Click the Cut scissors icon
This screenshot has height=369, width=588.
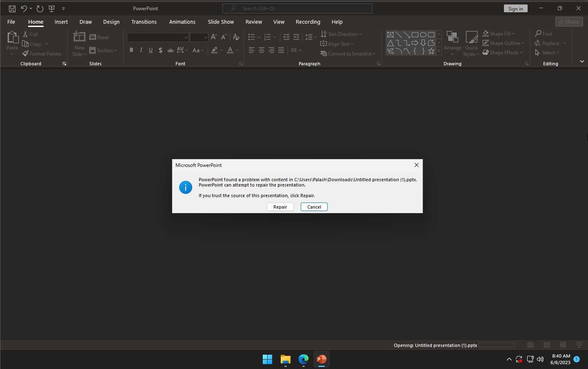point(25,34)
